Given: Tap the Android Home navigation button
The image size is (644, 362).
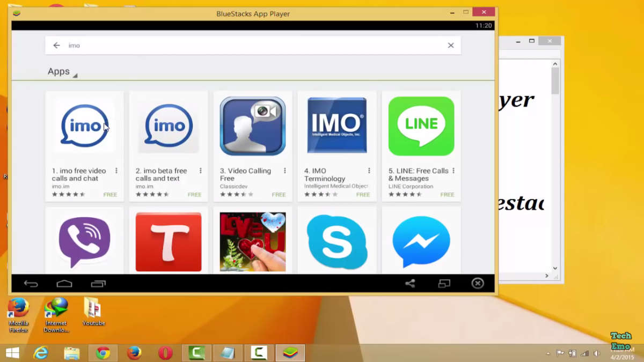Looking at the screenshot, I should point(64,284).
